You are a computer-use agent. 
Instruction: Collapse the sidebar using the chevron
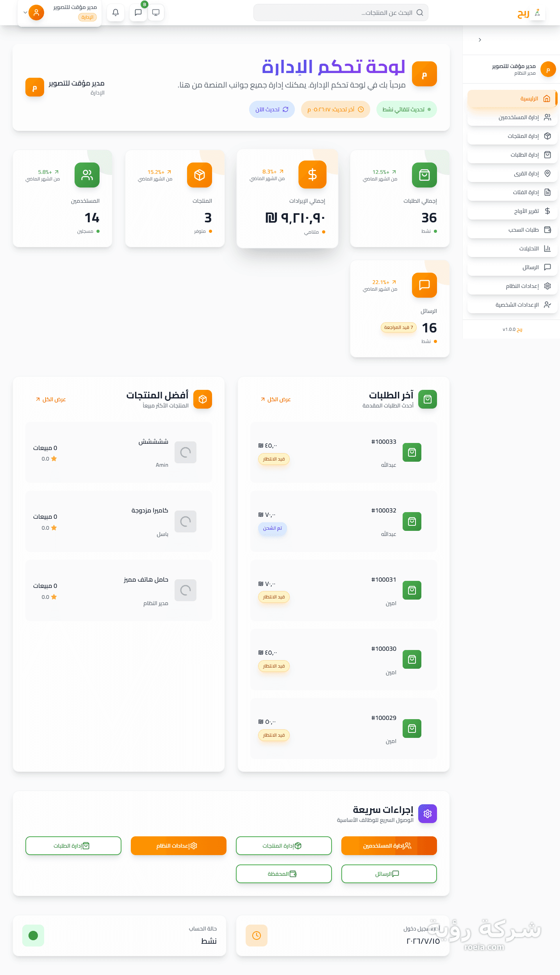[480, 40]
